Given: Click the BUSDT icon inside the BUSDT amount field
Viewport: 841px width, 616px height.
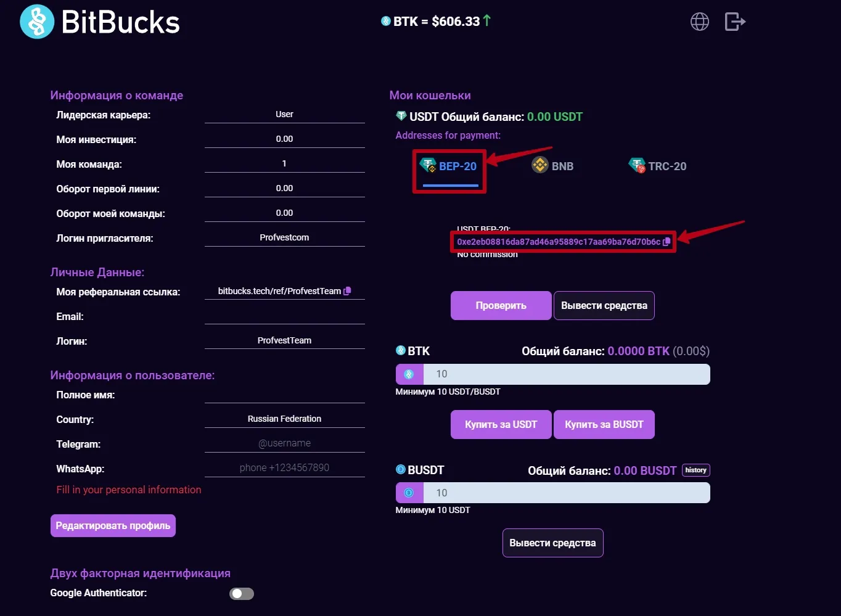Looking at the screenshot, I should (409, 493).
